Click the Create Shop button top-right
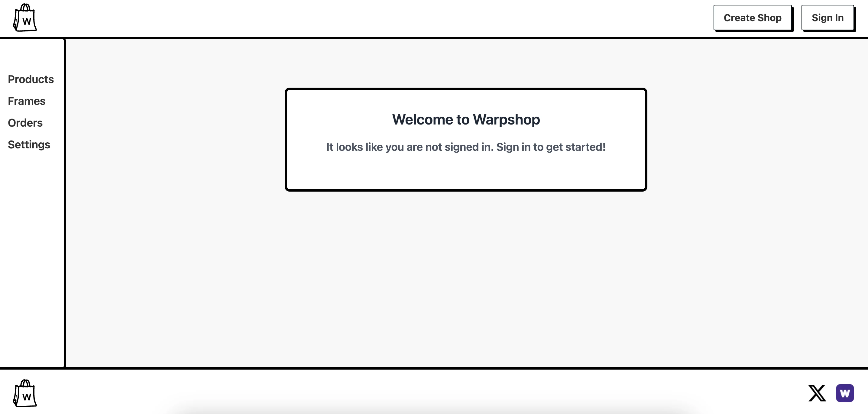Image resolution: width=868 pixels, height=414 pixels. pyautogui.click(x=752, y=17)
